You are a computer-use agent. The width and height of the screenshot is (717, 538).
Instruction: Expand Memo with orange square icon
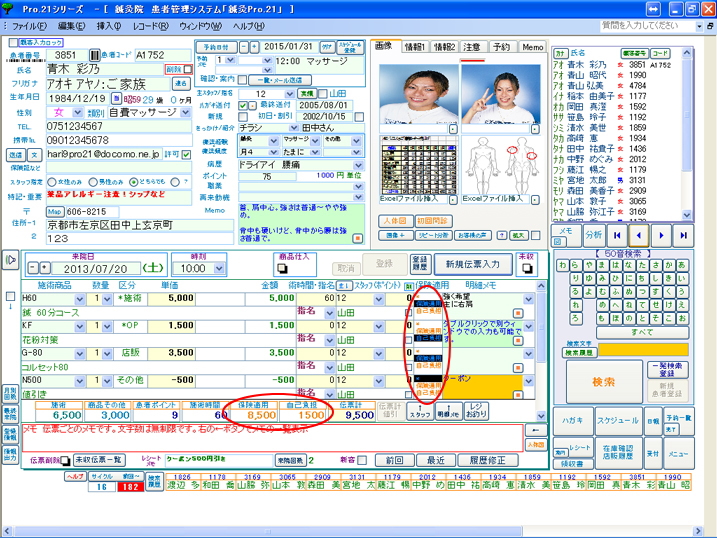[358, 238]
